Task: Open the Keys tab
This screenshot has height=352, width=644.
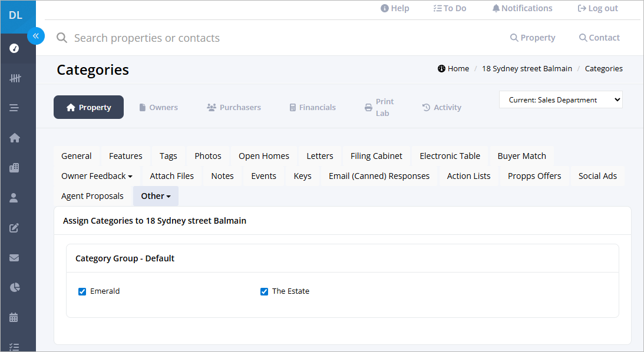Action: [x=303, y=176]
